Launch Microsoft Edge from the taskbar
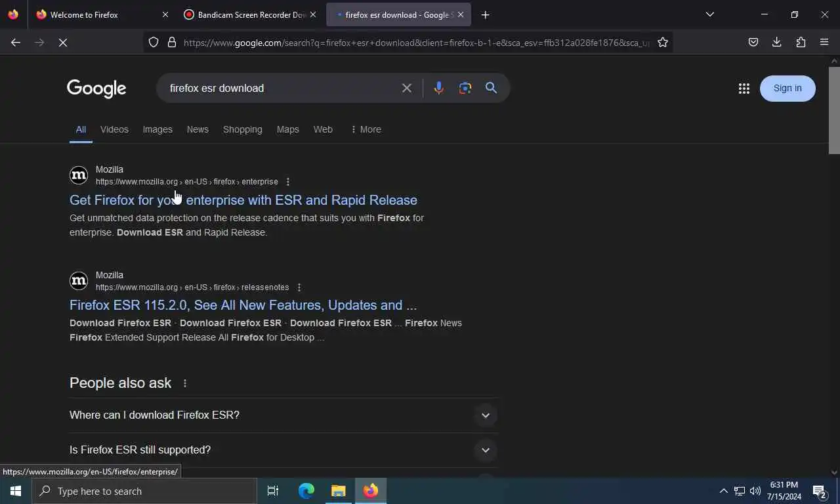 [x=306, y=491]
